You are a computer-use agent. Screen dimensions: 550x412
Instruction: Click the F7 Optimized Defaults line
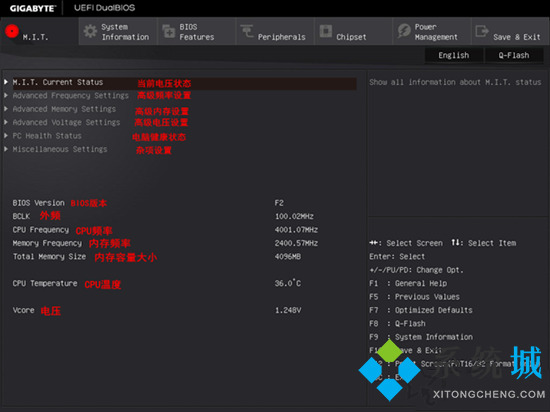[421, 310]
